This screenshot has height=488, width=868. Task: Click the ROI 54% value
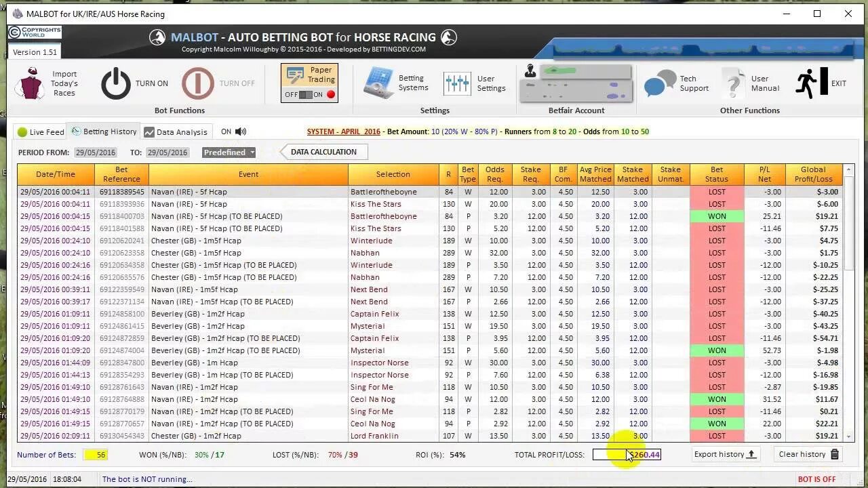click(x=457, y=455)
